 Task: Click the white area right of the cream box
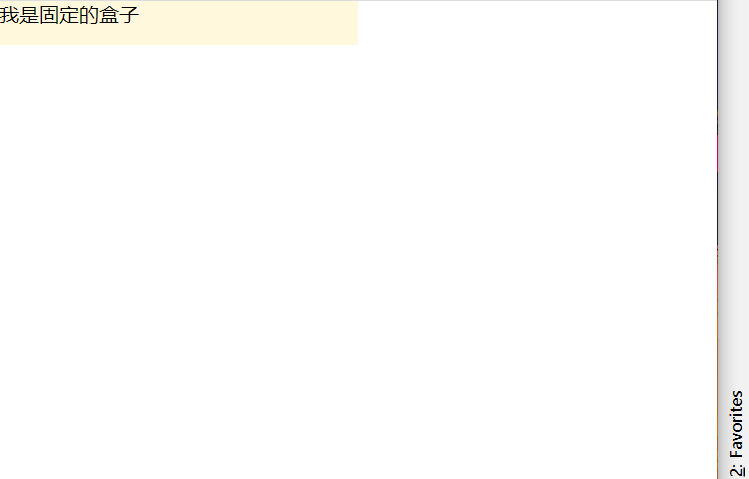click(x=537, y=23)
